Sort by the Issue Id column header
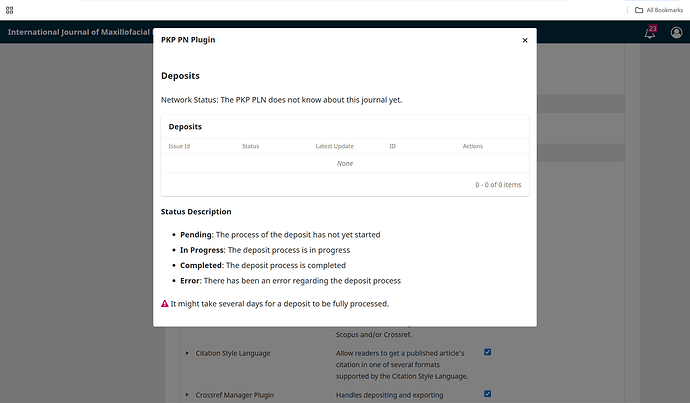This screenshot has width=690, height=403. click(179, 147)
